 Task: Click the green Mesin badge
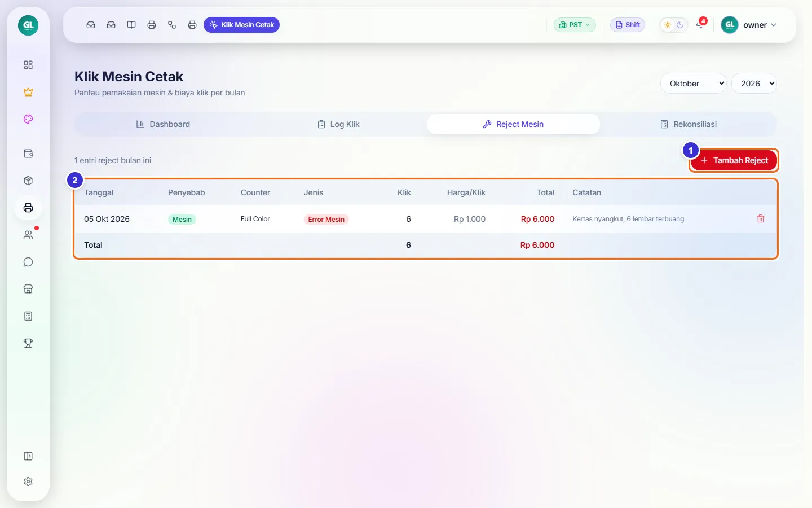pos(182,219)
